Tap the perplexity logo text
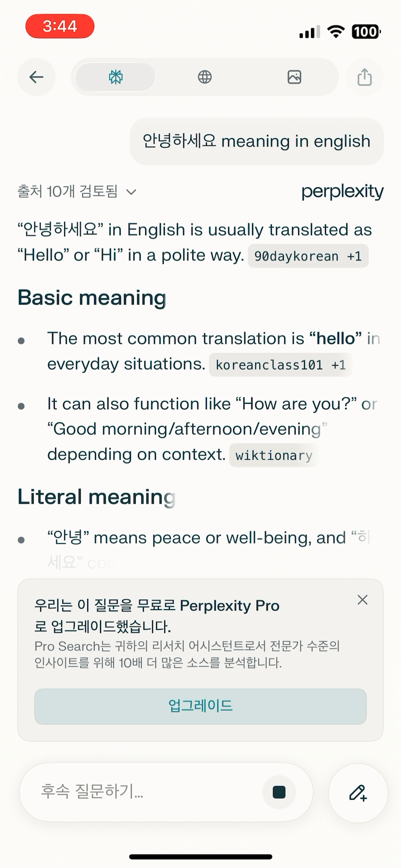 click(x=342, y=191)
